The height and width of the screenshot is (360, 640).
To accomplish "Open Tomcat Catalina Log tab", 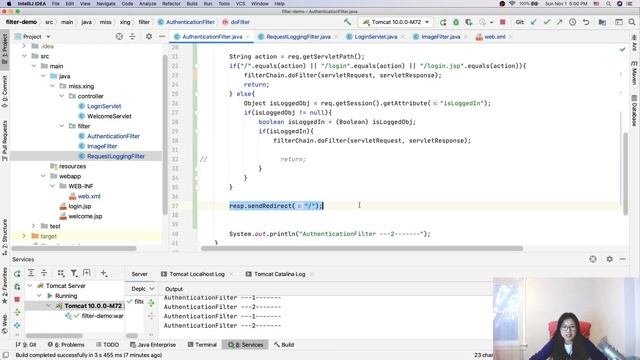I will click(x=280, y=274).
